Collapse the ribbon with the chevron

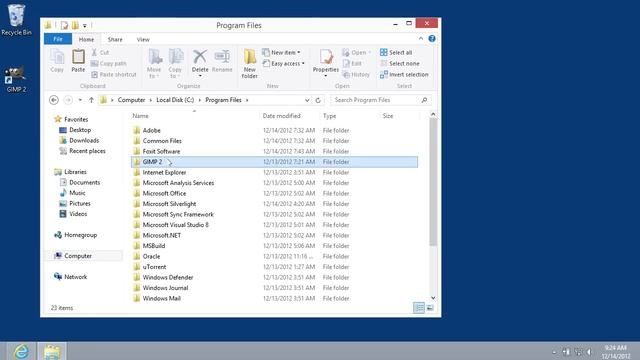tap(421, 38)
